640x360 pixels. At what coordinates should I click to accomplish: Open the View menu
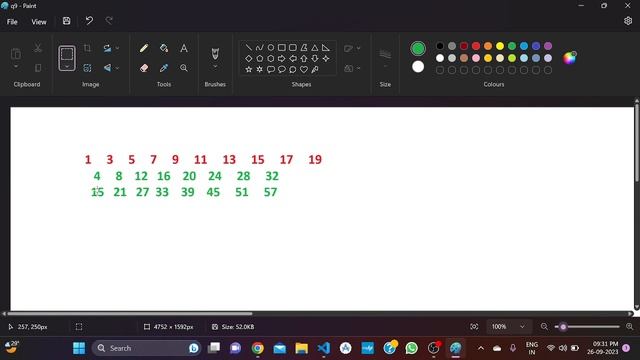tap(39, 22)
